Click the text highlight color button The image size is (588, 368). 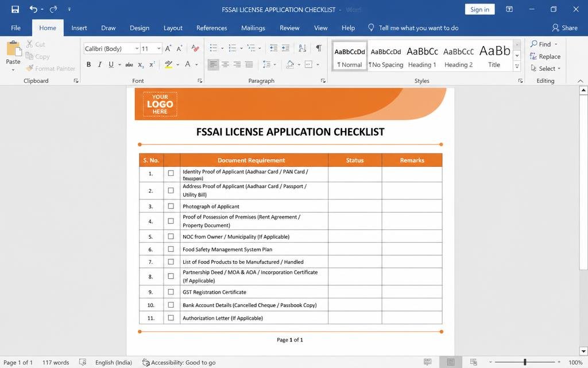[169, 64]
